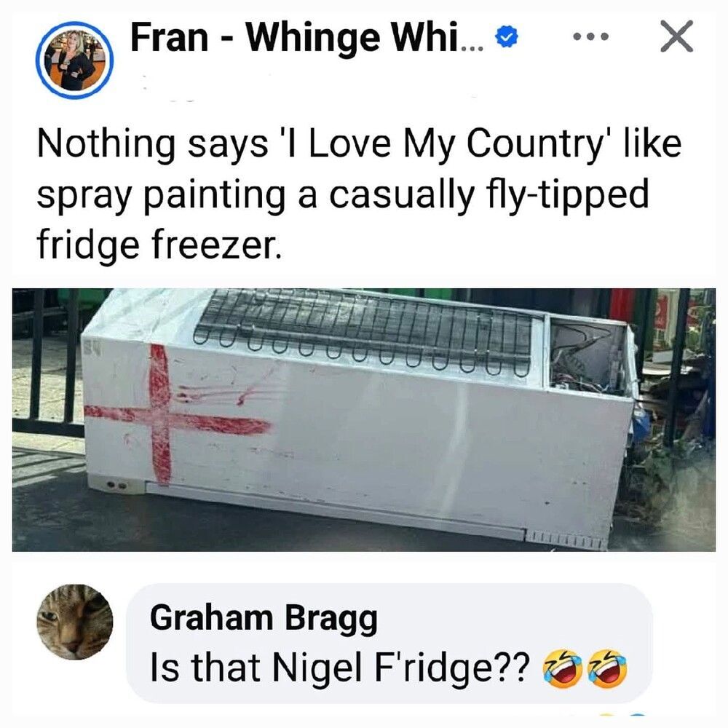728x728 pixels.
Task: Open the three-dot post options menu
Action: (x=590, y=36)
